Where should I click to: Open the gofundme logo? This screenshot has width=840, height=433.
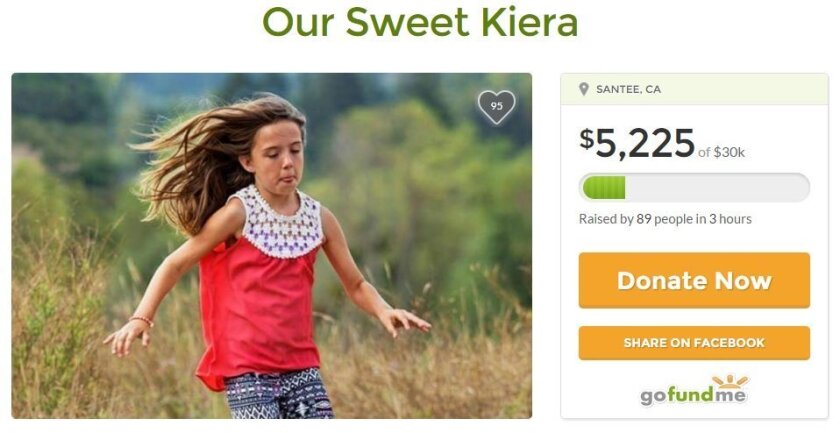(694, 391)
